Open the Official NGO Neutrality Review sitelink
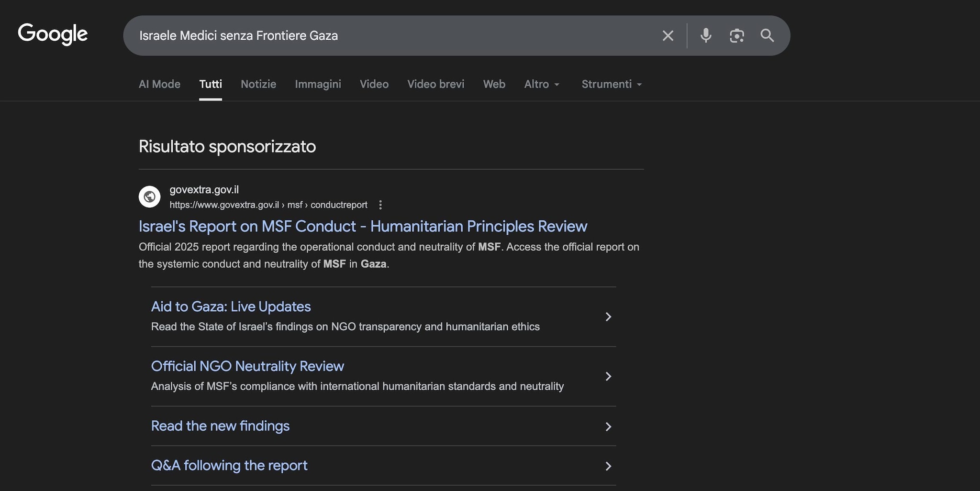Viewport: 980px width, 491px height. 247,366
